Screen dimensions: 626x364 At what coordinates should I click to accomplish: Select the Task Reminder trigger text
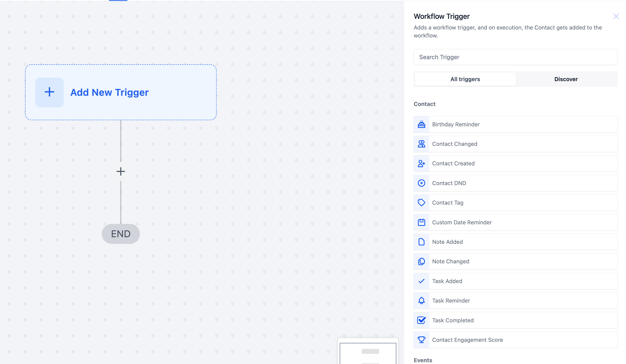coord(451,301)
